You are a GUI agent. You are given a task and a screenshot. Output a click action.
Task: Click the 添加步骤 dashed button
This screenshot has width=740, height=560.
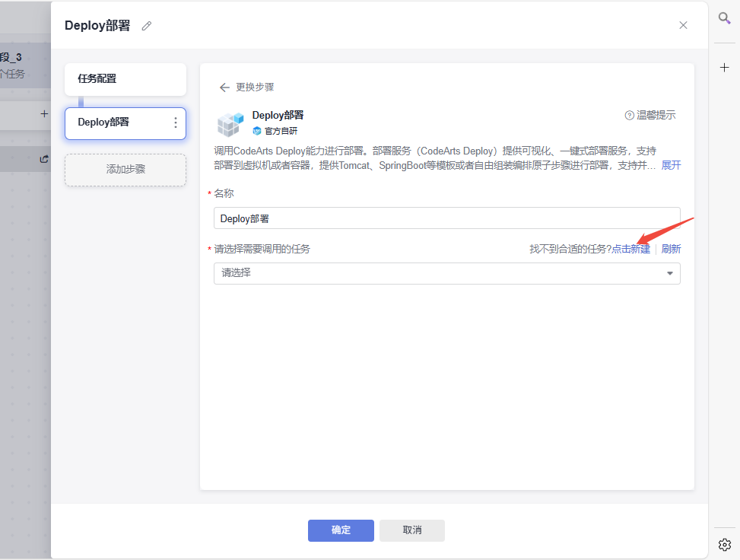(x=125, y=170)
